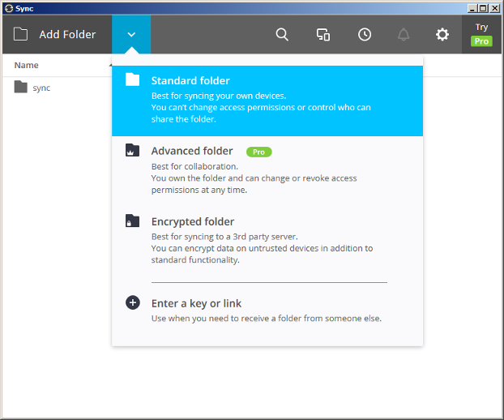Click the Advanced folder crown icon
The image size is (504, 420).
pos(132,150)
